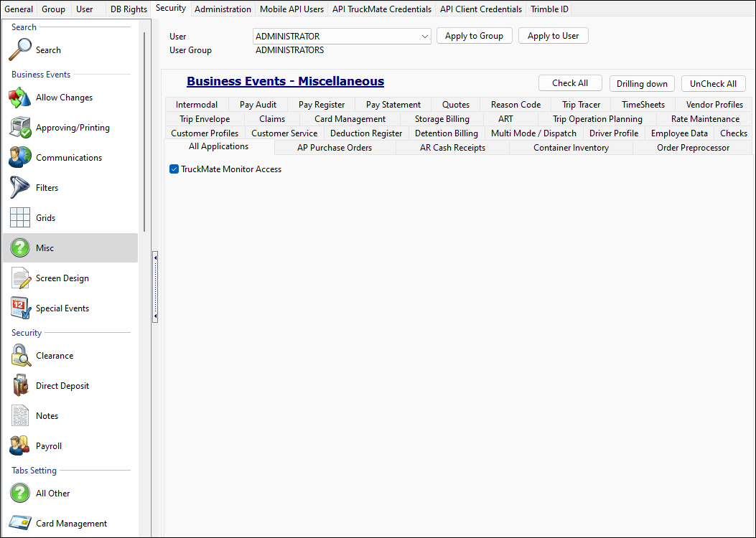Click the Card Management icon
Viewport: 756px width, 538px height.
pos(19,523)
